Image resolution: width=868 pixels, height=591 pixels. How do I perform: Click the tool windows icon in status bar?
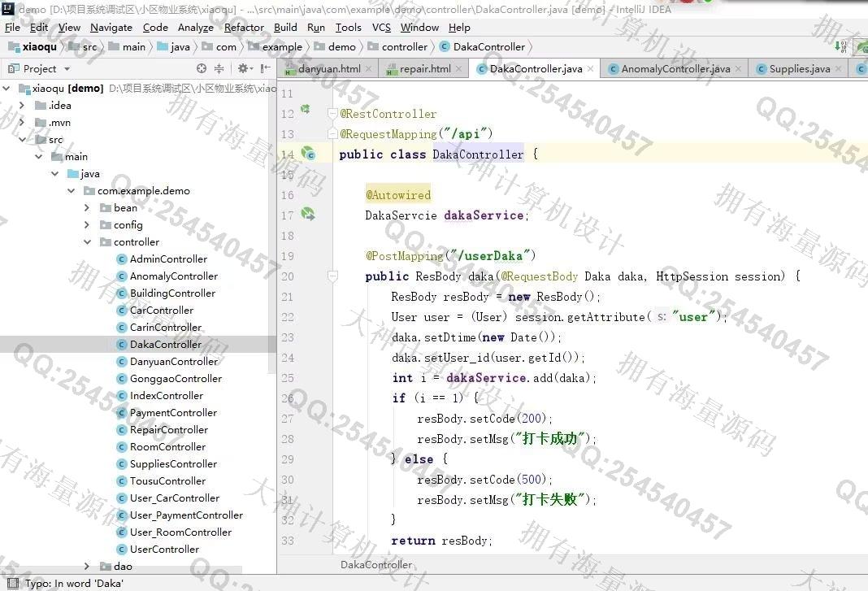[x=13, y=583]
